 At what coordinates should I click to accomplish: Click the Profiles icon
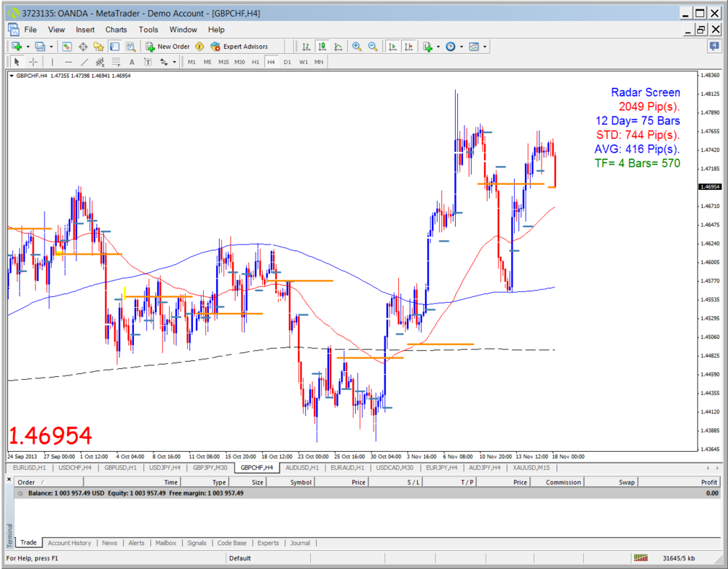click(x=40, y=47)
